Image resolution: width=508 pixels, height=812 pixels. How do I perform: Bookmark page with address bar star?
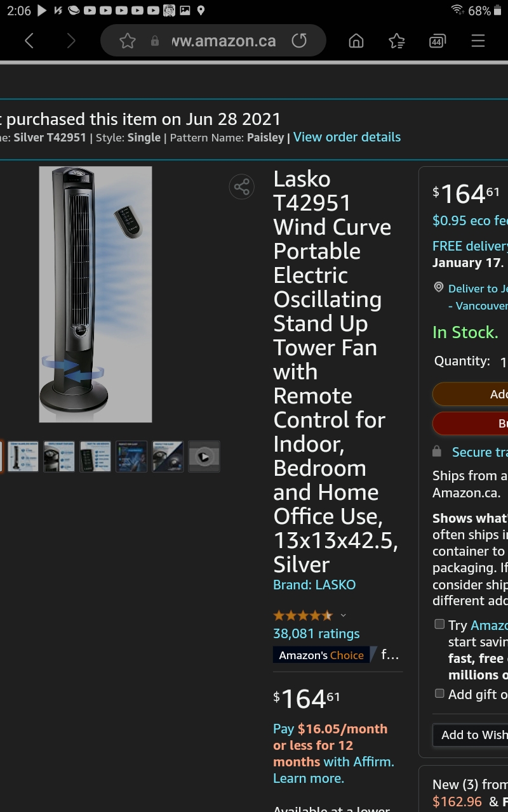coord(128,41)
